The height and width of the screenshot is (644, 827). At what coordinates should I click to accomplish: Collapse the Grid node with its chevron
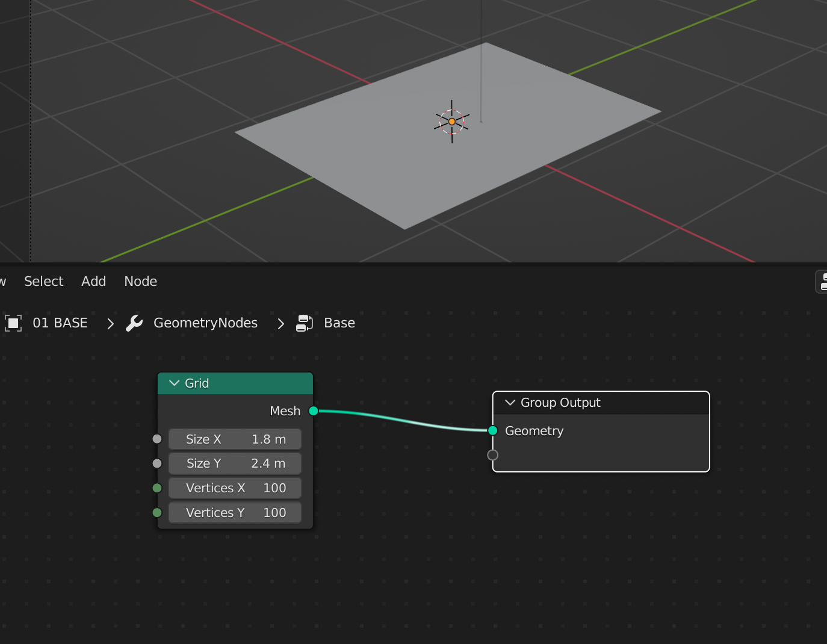175,383
